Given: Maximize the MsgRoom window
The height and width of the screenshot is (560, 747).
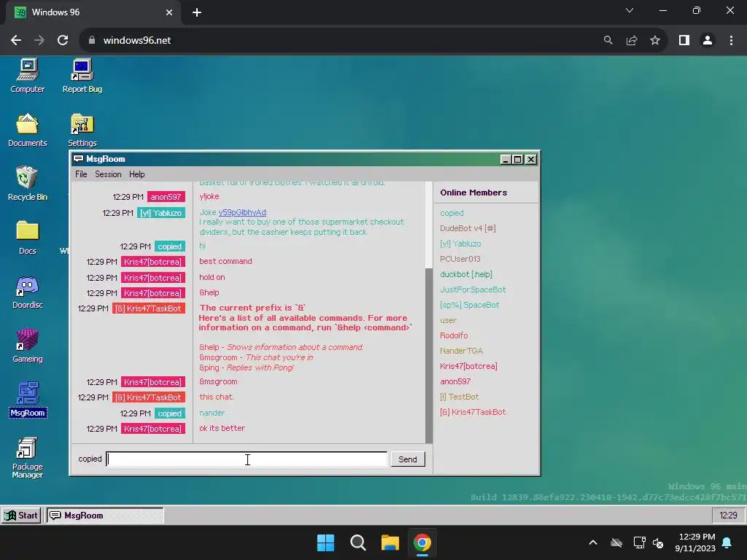Looking at the screenshot, I should (x=518, y=159).
